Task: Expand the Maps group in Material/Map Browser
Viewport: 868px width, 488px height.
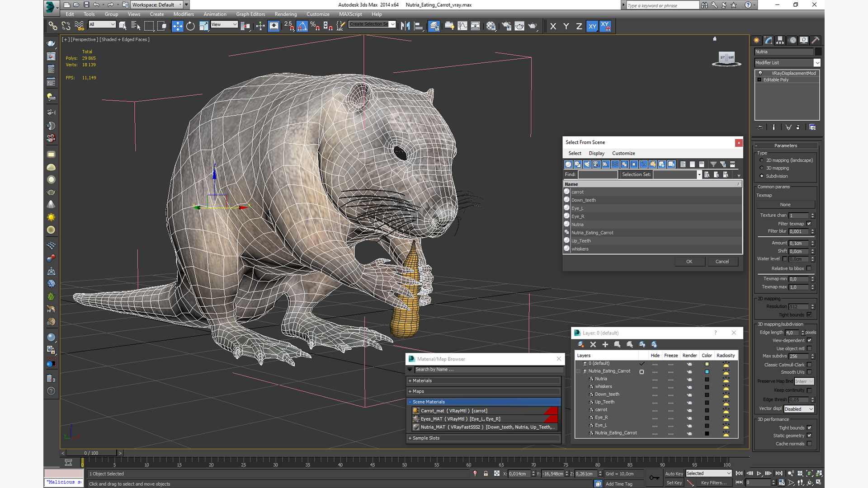Action: [485, 391]
